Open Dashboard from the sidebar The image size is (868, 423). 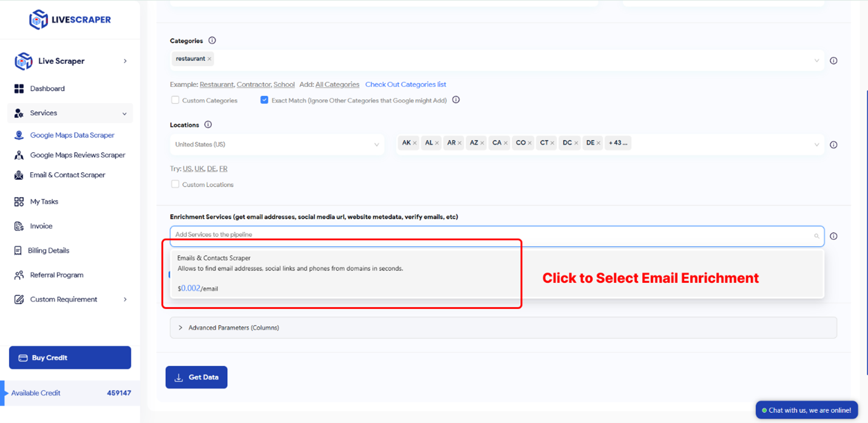(x=47, y=89)
